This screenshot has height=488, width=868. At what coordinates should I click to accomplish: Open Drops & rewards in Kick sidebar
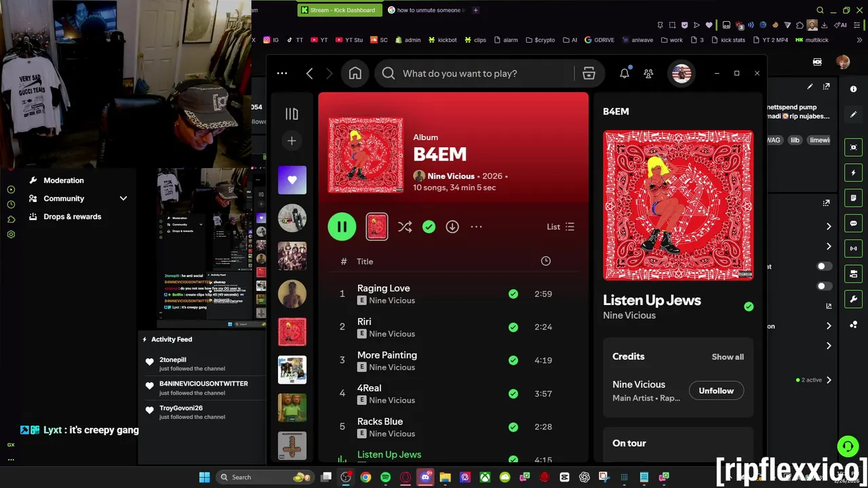(72, 217)
